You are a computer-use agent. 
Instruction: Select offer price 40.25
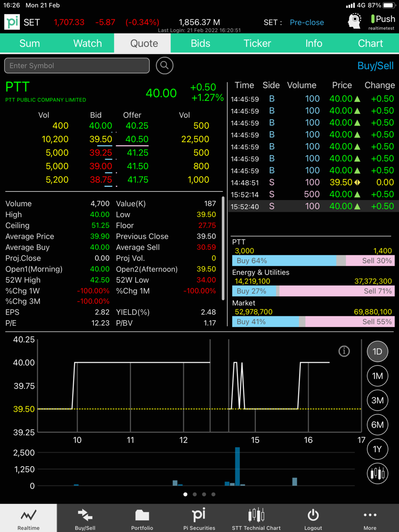tap(137, 126)
